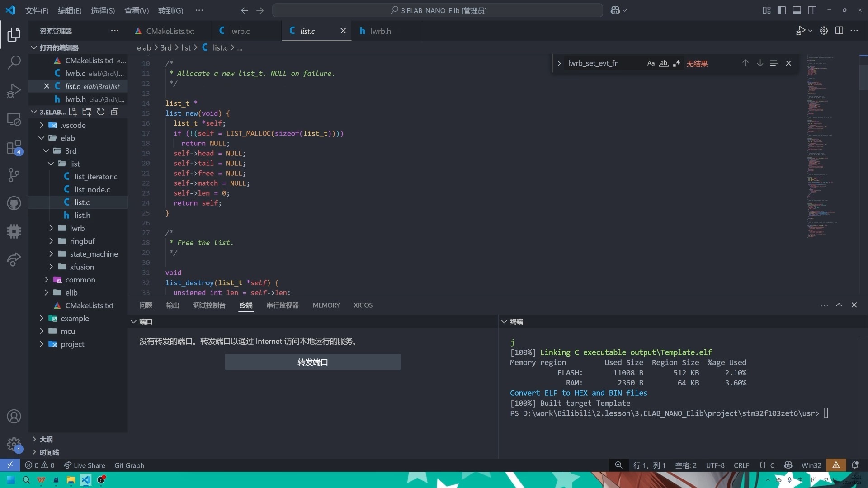Open GitHub panel in activity bar
868x488 pixels.
click(14, 203)
